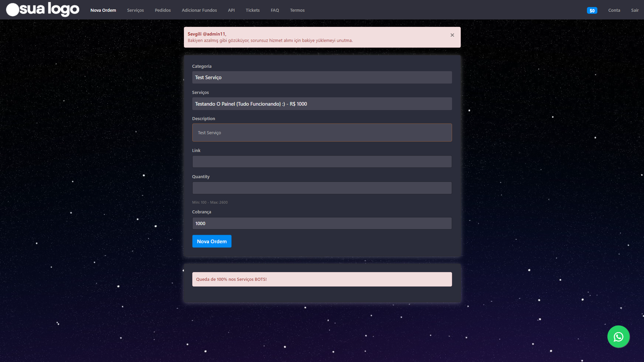Go to the Nova Ordem page
644x362 pixels.
pyautogui.click(x=103, y=10)
